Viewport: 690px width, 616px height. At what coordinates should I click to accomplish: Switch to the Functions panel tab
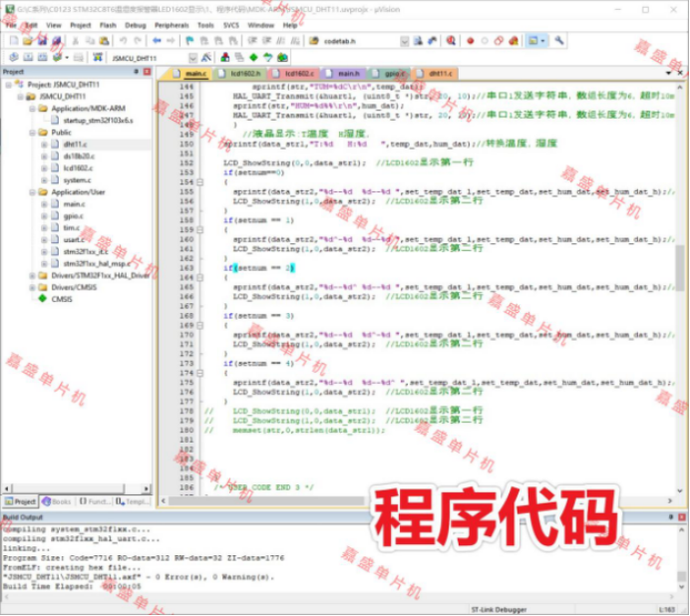[94, 501]
